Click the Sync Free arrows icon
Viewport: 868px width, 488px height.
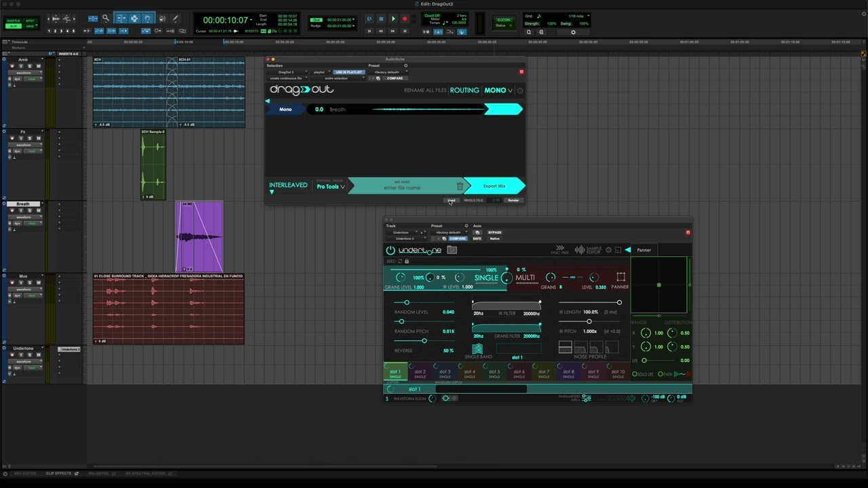pyautogui.click(x=559, y=250)
